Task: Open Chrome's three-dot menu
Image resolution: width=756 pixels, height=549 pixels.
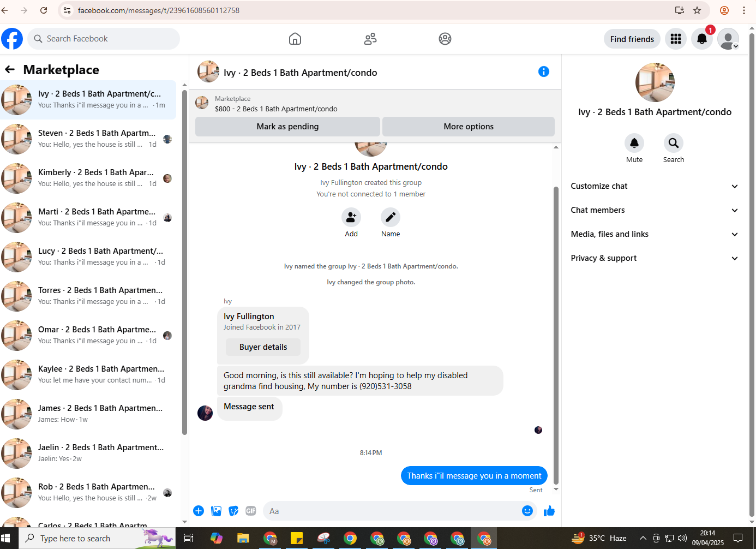Action: [744, 10]
